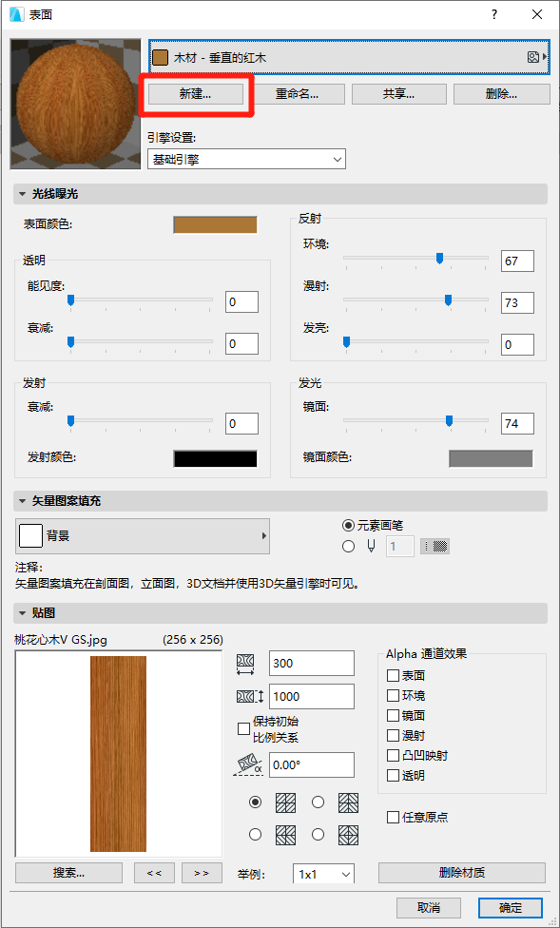Click the 新建... button
The image size is (560, 928).
pos(195,94)
